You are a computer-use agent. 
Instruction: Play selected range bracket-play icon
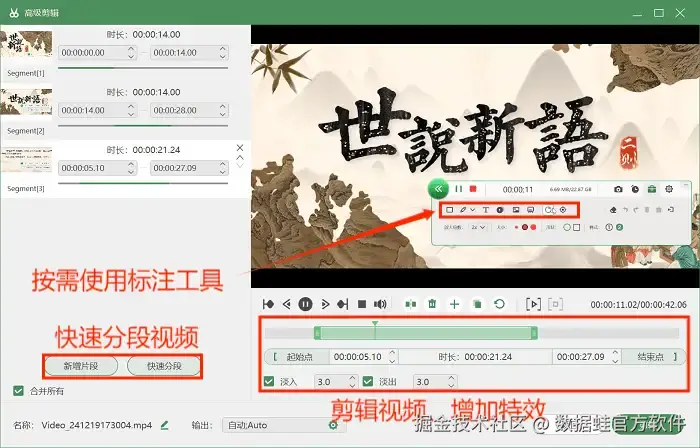pos(533,304)
